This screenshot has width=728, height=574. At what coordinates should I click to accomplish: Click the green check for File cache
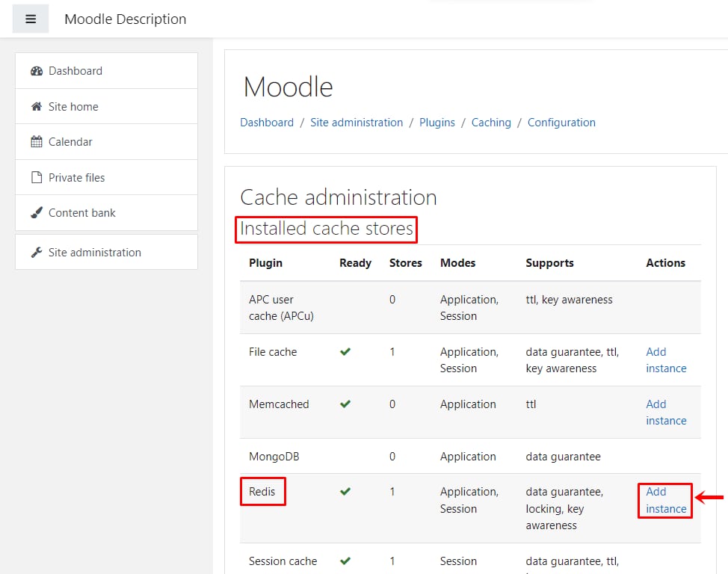pos(345,351)
